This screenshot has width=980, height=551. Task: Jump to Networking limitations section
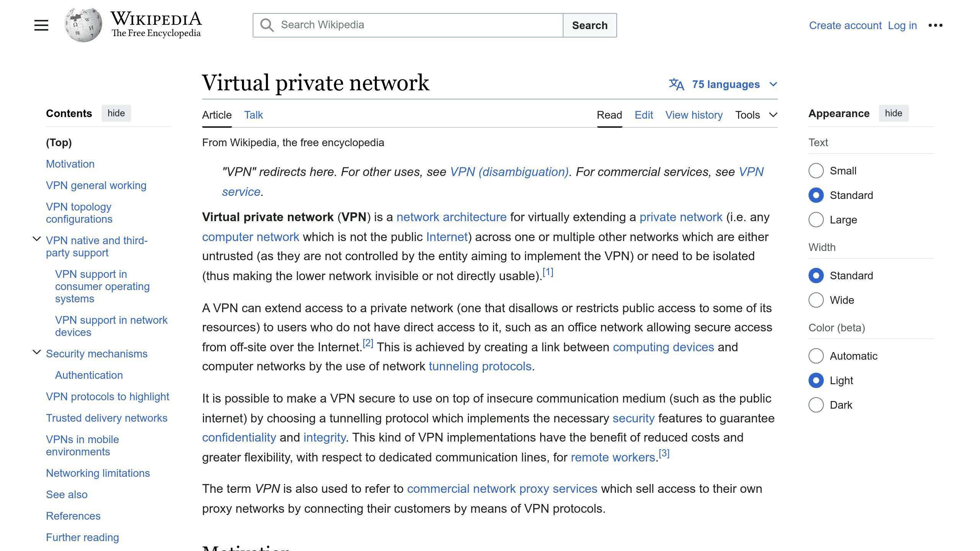click(x=98, y=473)
